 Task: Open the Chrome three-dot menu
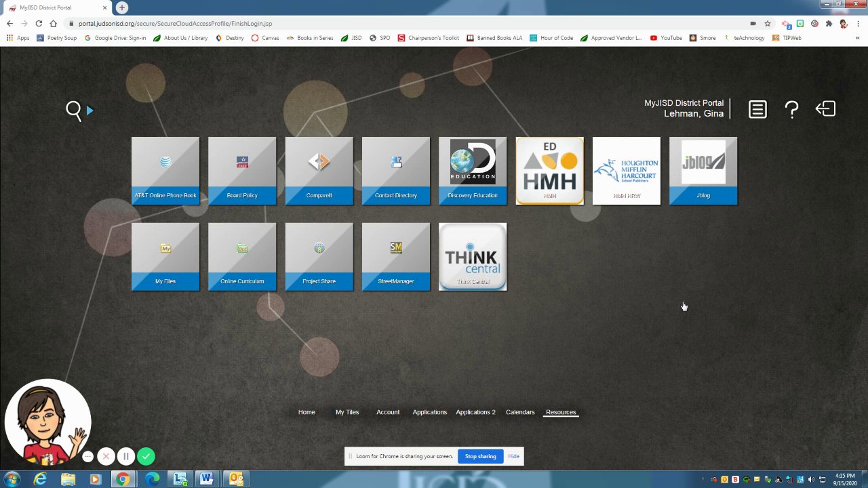point(858,24)
